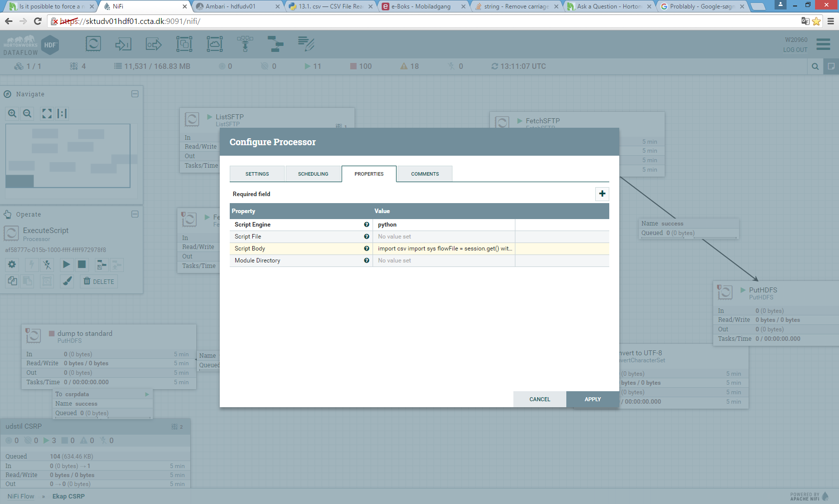
Task: Select the Processor icon in the top toolbar
Action: tap(93, 43)
